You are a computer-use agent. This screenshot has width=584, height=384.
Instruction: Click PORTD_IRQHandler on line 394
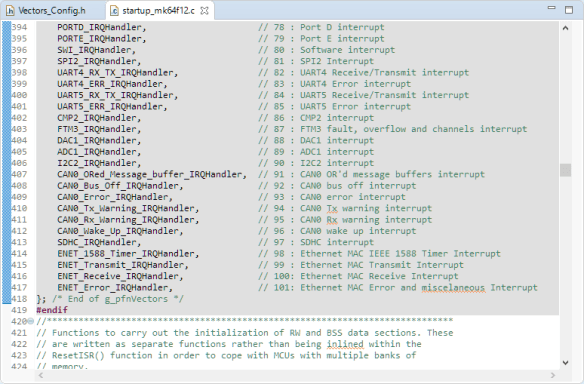tap(99, 27)
